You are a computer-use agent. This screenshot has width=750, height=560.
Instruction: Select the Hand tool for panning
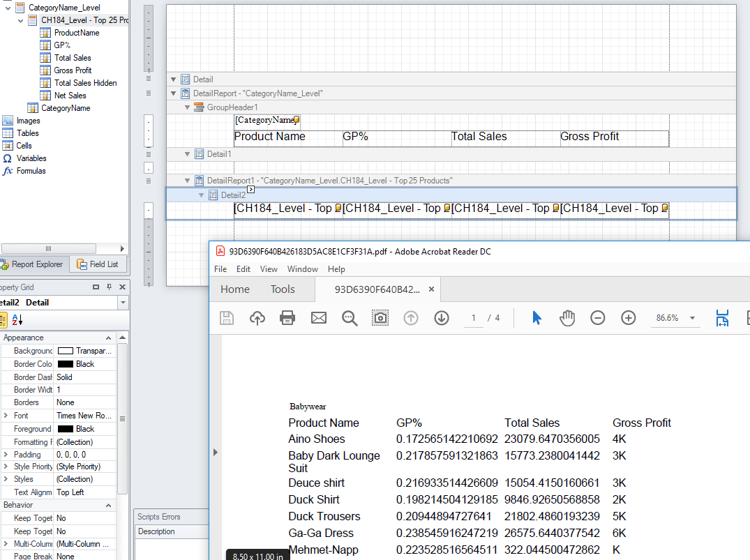coord(567,317)
